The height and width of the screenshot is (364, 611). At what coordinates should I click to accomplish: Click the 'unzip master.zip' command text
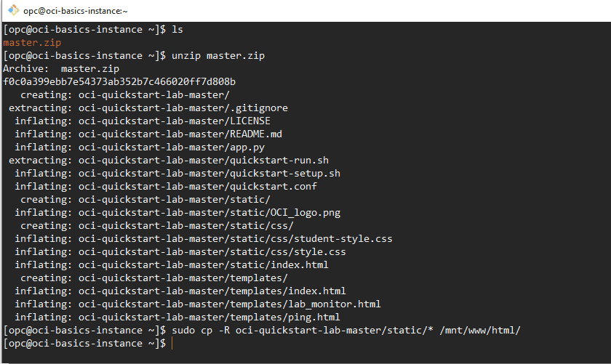[x=217, y=56]
